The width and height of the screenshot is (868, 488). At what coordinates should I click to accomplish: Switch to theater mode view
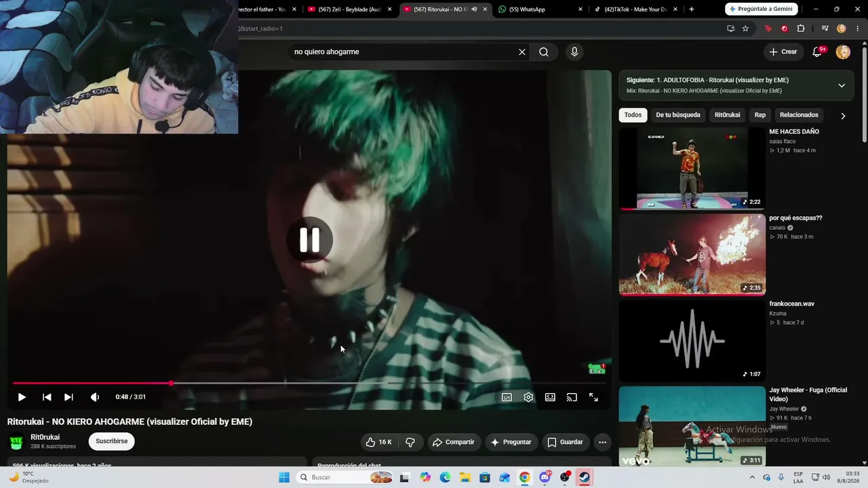550,397
